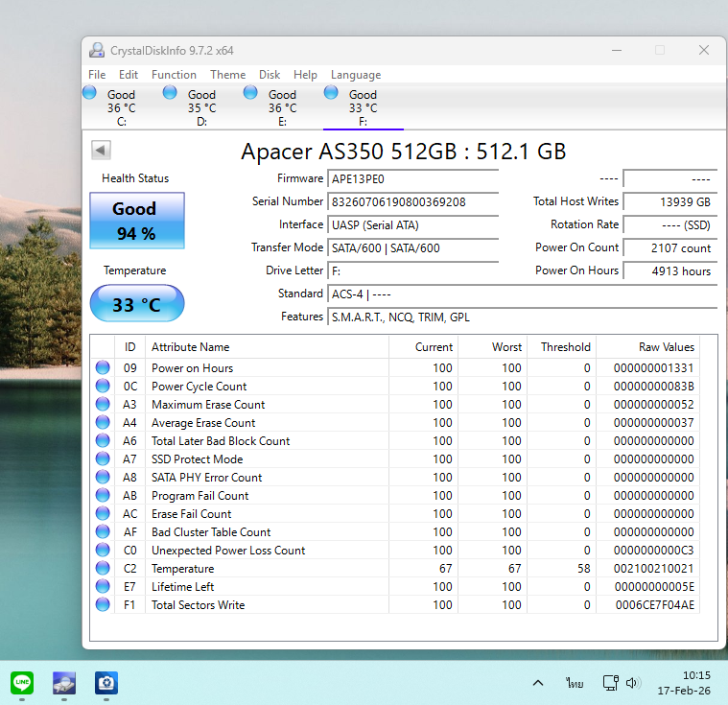Image resolution: width=728 pixels, height=705 pixels.
Task: Click the Firmware value field
Action: click(412, 178)
